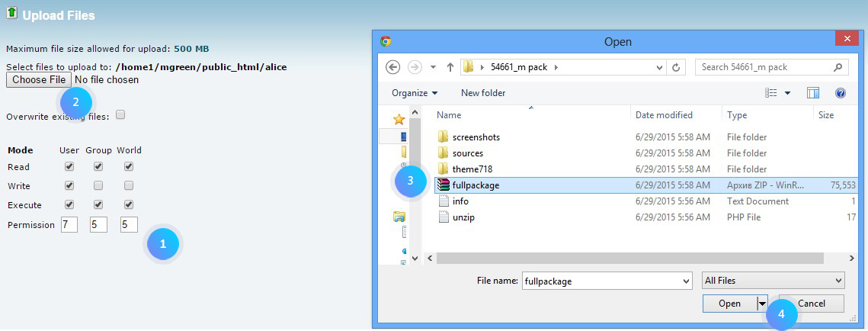Viewport: 868px width, 331px height.
Task: Enable World Write permission checkbox
Action: coord(129,185)
